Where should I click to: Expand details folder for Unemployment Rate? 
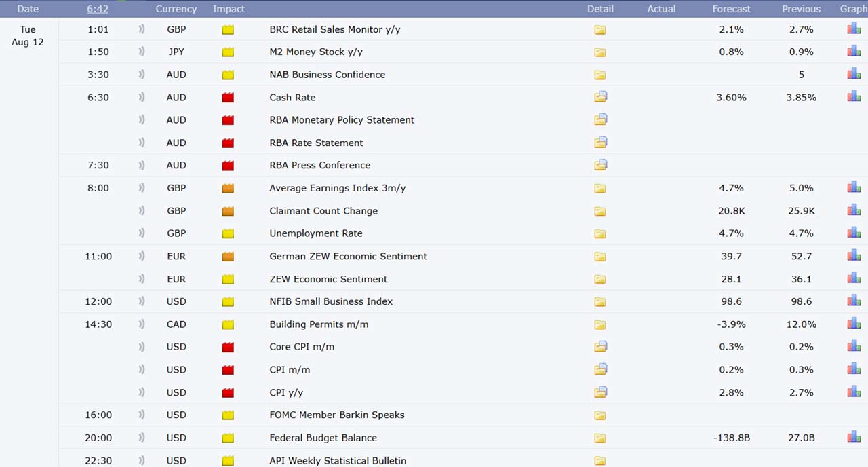pos(600,233)
